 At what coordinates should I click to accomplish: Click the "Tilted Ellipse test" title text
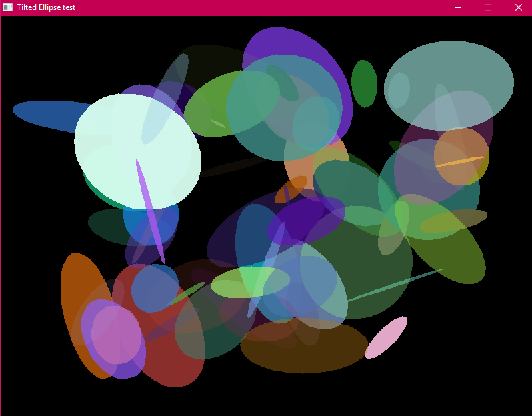pyautogui.click(x=46, y=7)
